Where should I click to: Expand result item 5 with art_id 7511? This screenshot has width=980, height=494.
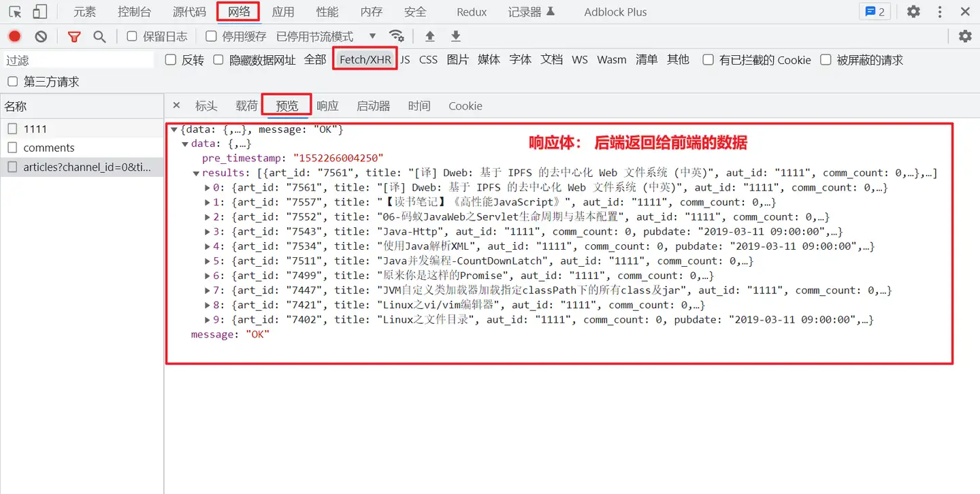(208, 261)
